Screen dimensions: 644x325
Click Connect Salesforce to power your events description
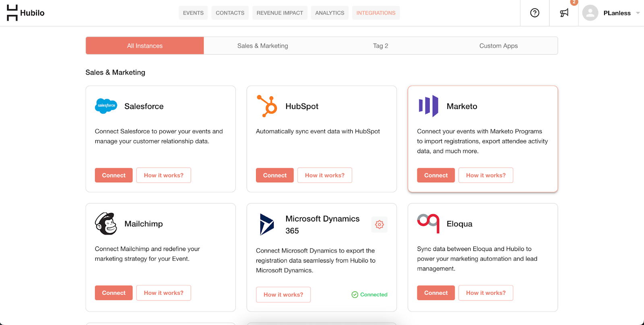click(159, 136)
